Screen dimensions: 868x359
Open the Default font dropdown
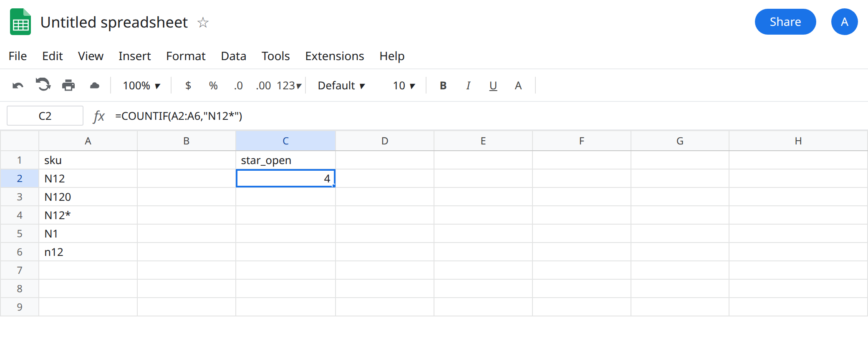[x=341, y=86]
